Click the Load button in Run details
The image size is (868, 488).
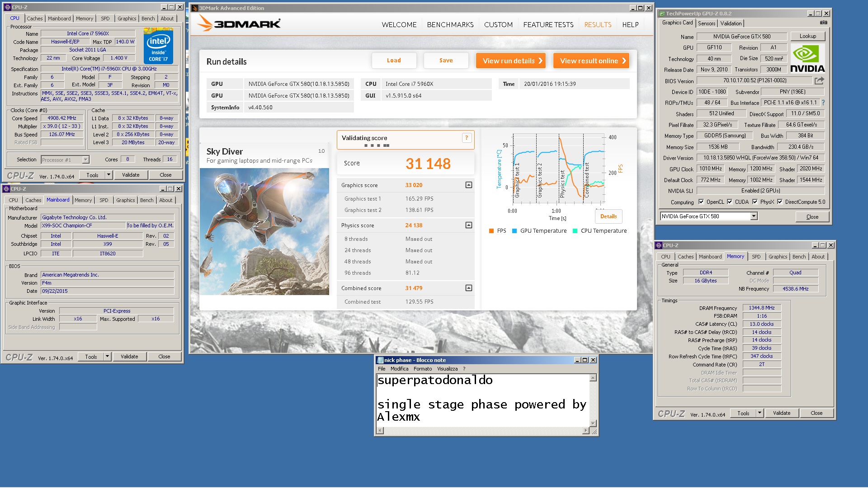coord(394,61)
